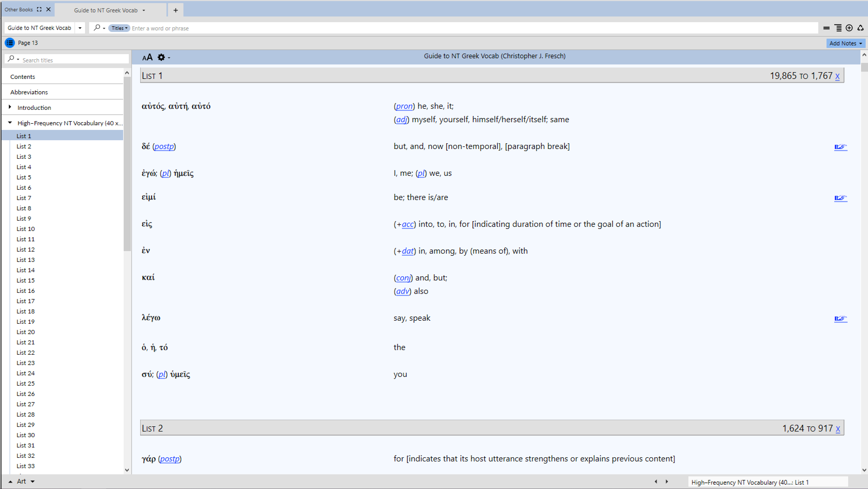Click the conj abbreviation link
The image size is (868, 489).
pyautogui.click(x=403, y=278)
